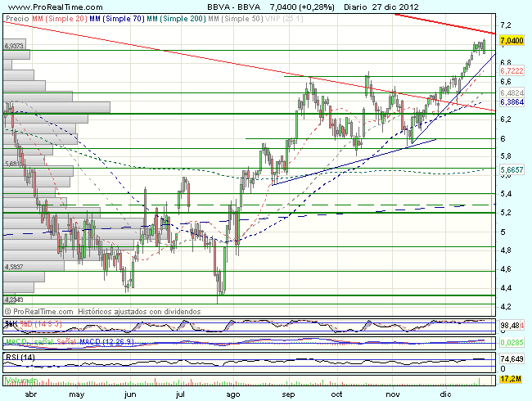Click the www.ProRealTime.com header text
This screenshot has height=401, width=532.
55,7
